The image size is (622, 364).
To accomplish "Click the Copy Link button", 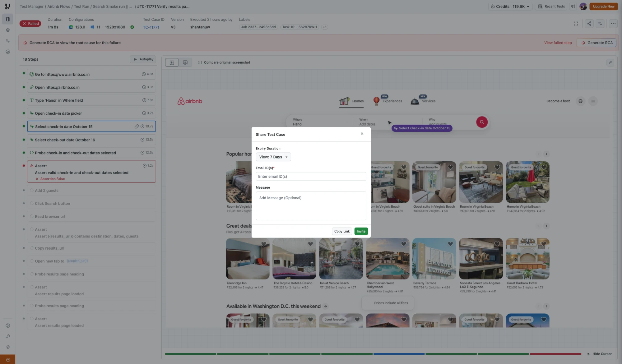I will pos(342,231).
